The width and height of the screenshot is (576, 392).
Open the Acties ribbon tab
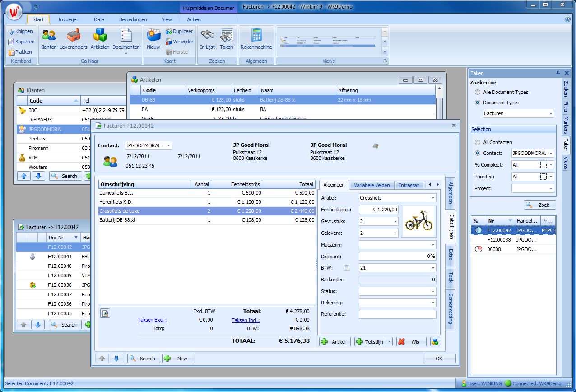click(194, 19)
